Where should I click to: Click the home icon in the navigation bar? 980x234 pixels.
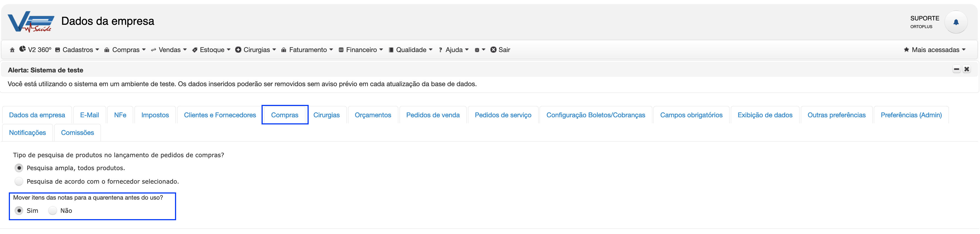pos(12,50)
